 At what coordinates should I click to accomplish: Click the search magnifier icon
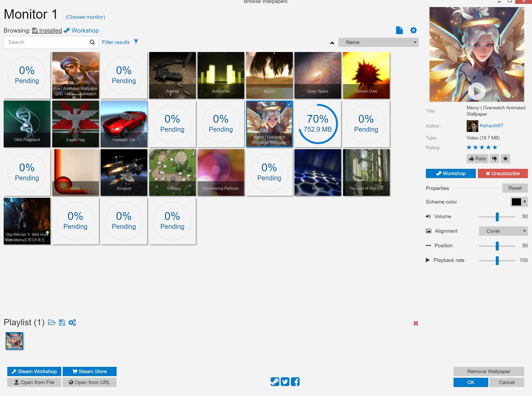click(92, 42)
